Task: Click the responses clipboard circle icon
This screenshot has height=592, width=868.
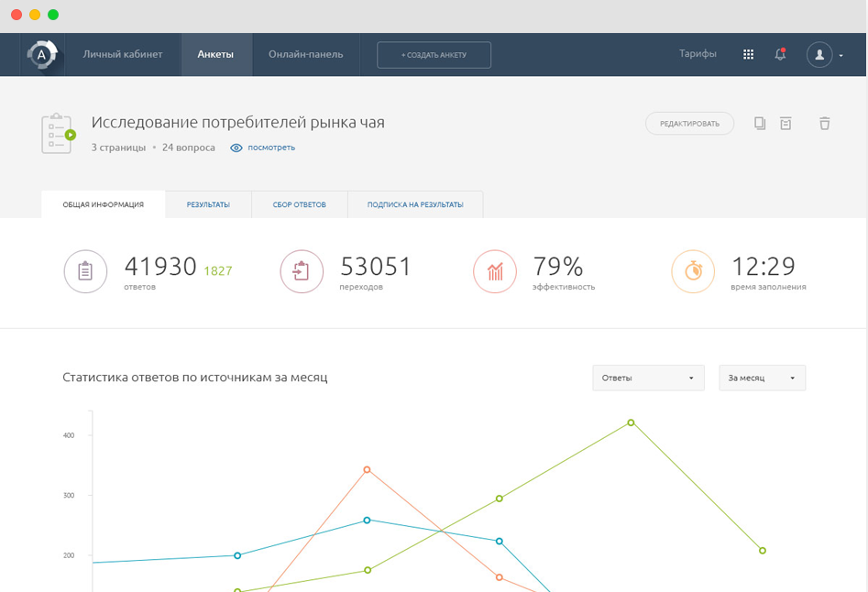Action: click(x=85, y=272)
